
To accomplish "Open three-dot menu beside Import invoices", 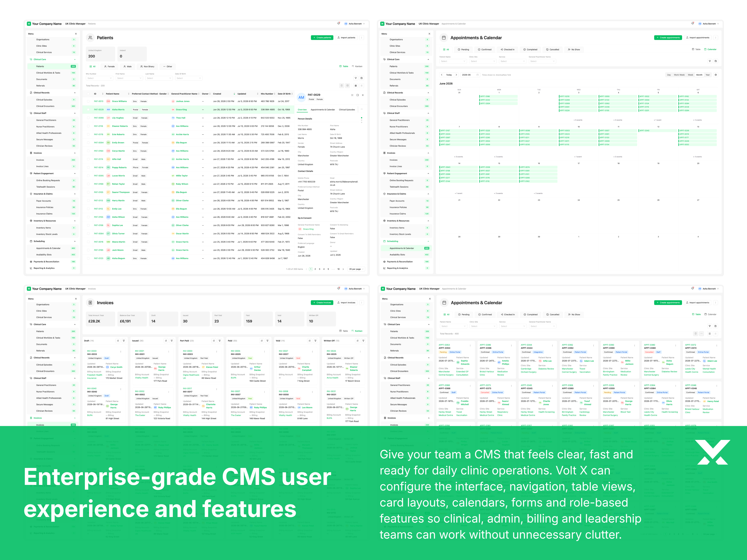I will [x=361, y=303].
